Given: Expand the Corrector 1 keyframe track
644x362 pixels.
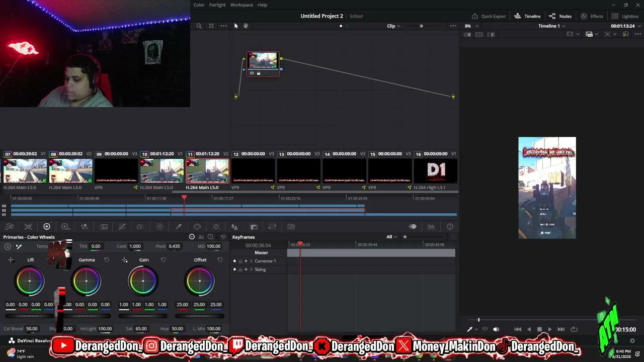Looking at the screenshot, I should tap(251, 261).
